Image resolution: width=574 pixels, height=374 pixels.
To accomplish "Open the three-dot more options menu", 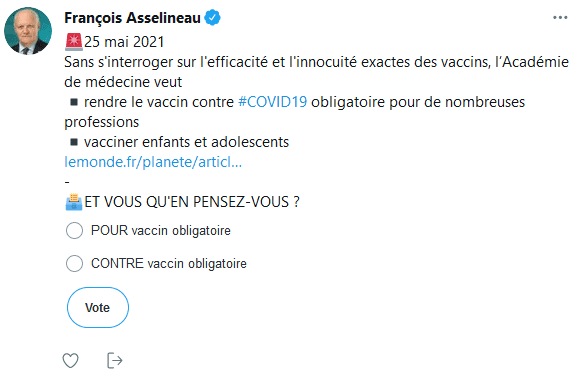I will (x=560, y=18).
